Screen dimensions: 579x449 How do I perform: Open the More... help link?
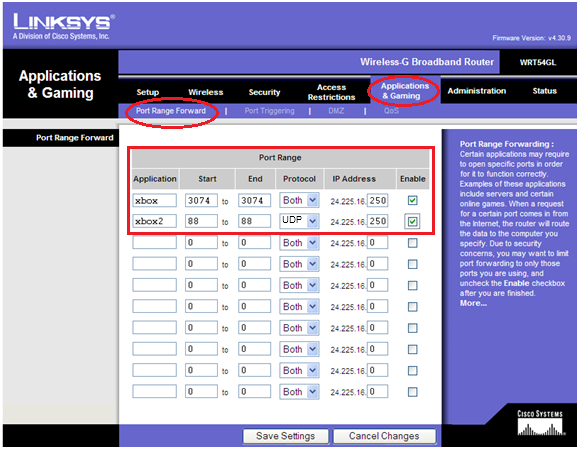click(x=473, y=303)
